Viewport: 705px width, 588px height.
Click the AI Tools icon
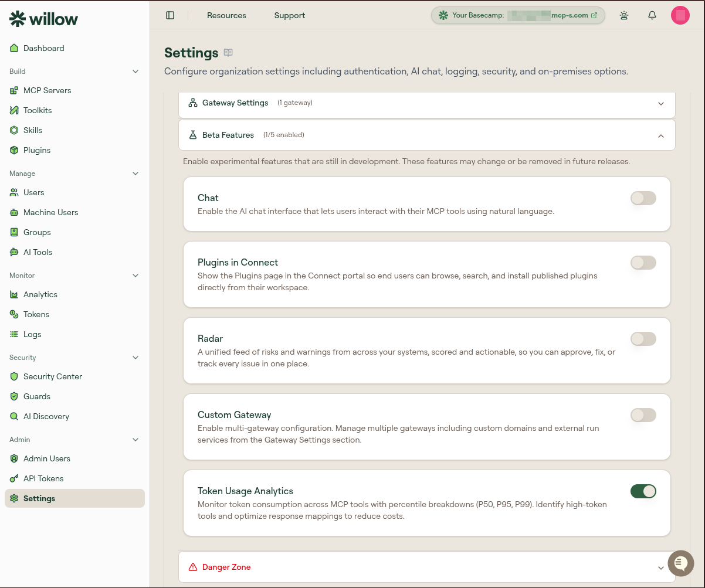point(14,252)
